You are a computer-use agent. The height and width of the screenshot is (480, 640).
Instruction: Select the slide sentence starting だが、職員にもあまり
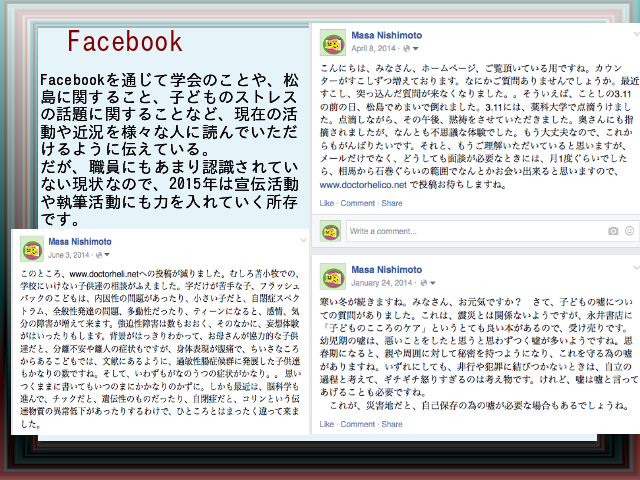(x=169, y=193)
